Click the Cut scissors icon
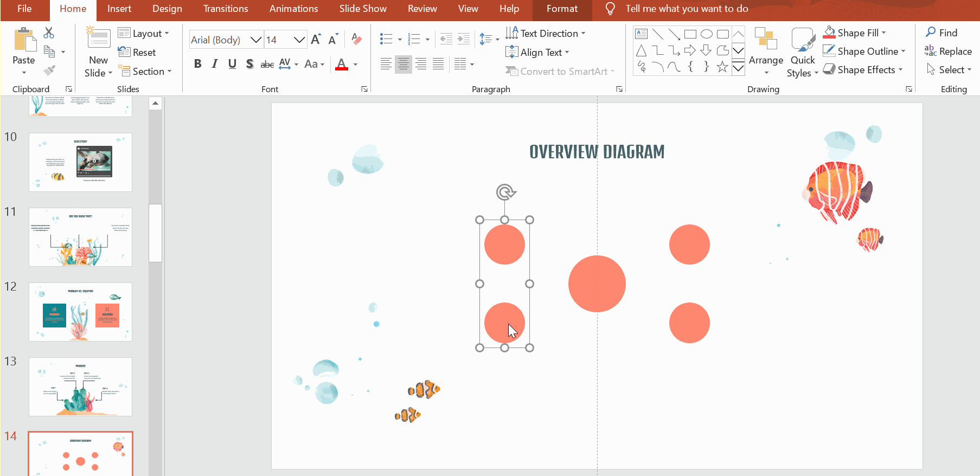Screen dimensions: 980x476 click(x=49, y=33)
